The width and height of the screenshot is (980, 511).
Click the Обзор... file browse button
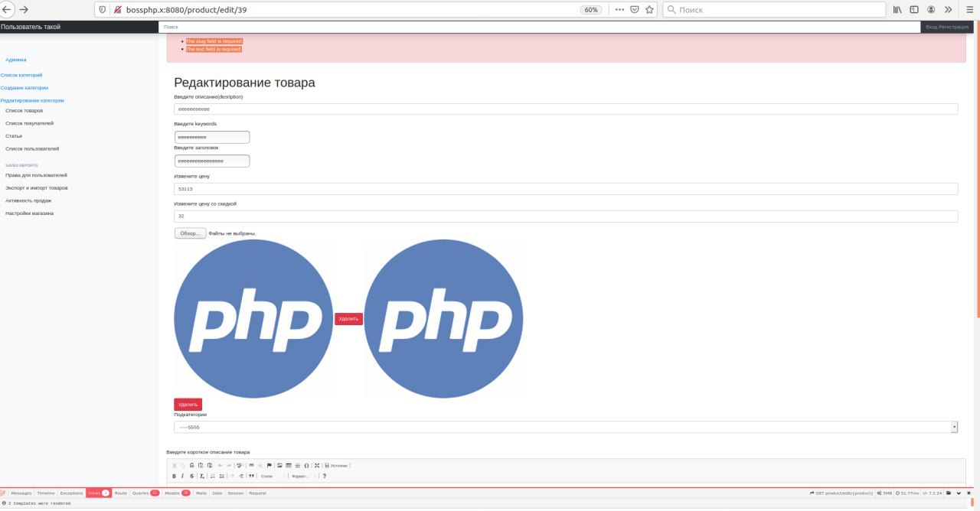point(190,233)
